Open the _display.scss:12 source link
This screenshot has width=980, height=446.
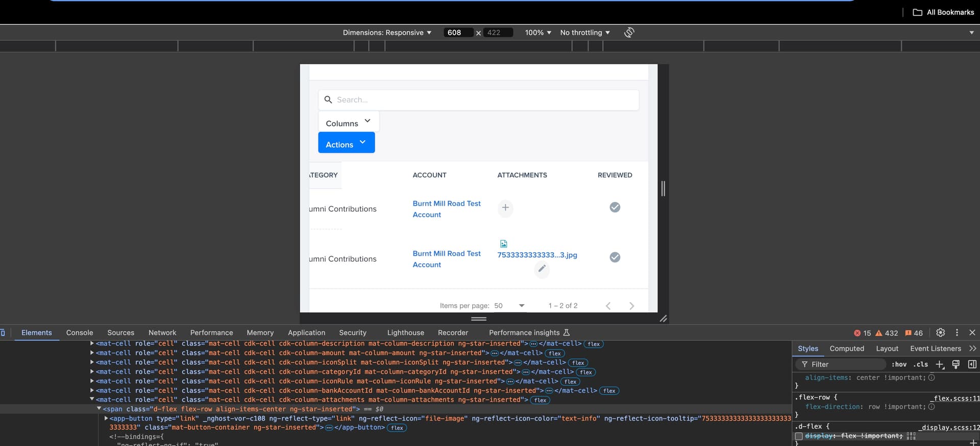(x=949, y=428)
